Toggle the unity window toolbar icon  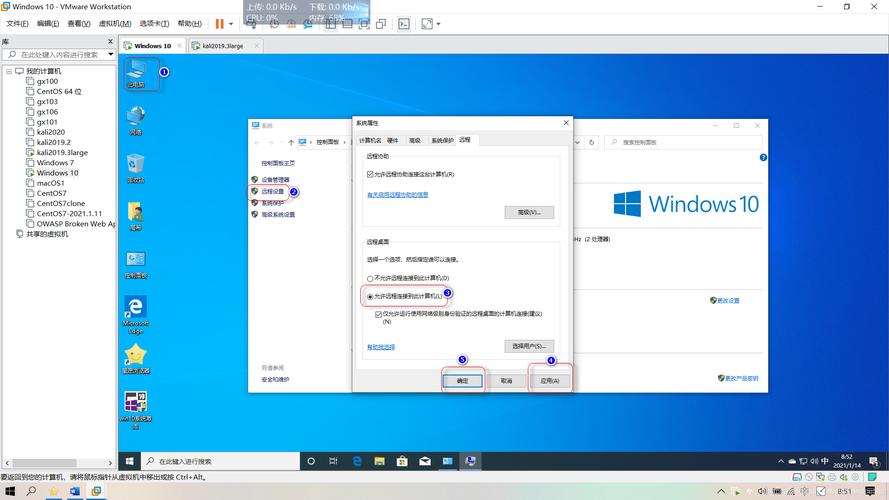pos(381,24)
